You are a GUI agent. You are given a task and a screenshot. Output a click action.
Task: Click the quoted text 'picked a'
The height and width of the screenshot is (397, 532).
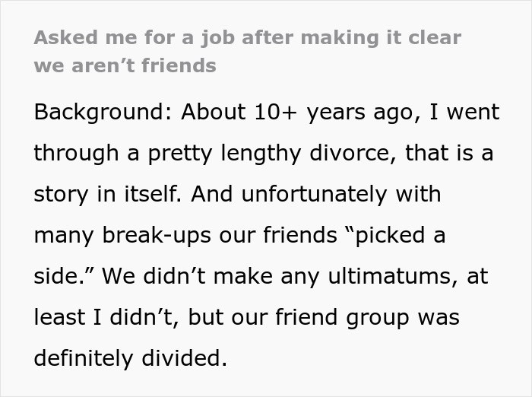pos(395,236)
